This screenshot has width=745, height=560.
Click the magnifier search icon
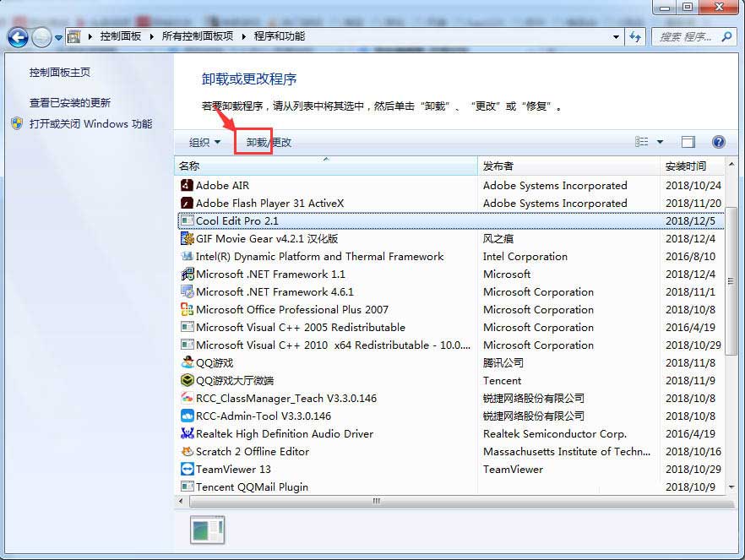[726, 36]
